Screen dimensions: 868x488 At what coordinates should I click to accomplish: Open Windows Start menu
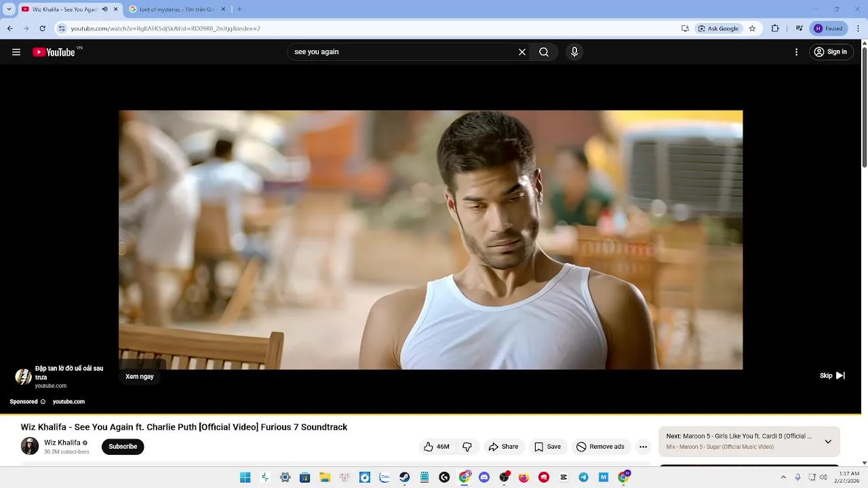(245, 477)
